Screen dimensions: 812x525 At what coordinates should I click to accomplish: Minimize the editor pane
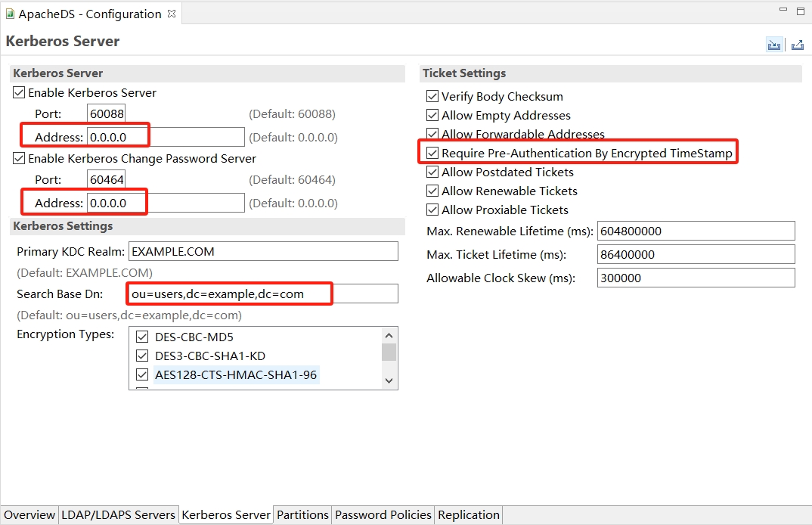pos(783,10)
